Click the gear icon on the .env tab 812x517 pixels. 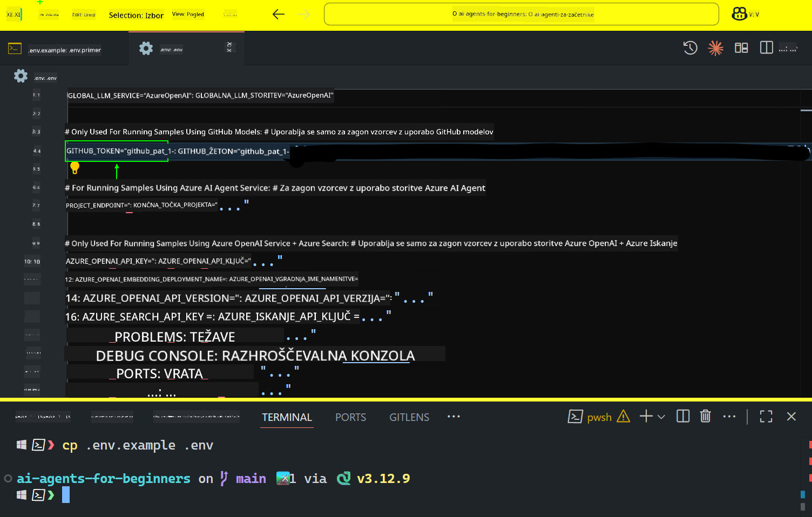[146, 49]
